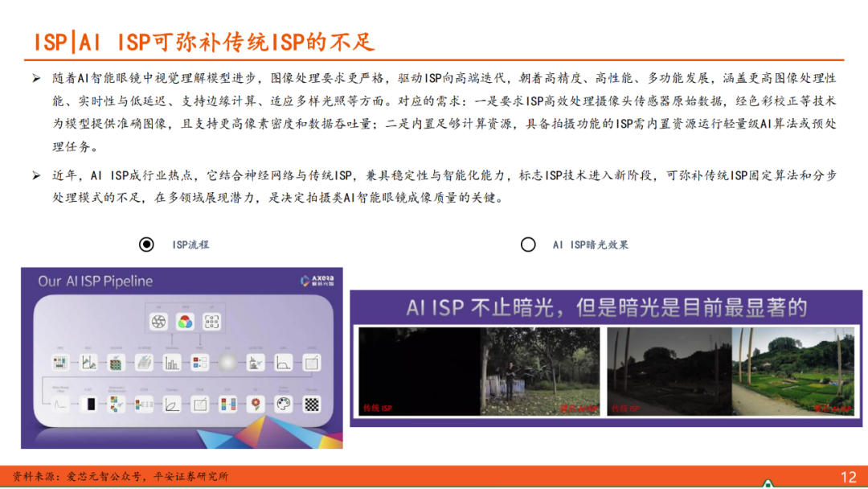
Task: Click the AI ISP 不止暗光 banner heading
Action: [x=606, y=307]
